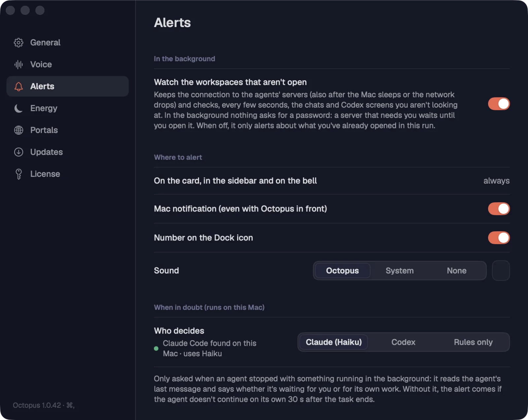Click the 'When in doubt (runs on this Mac)' header
The height and width of the screenshot is (420, 528).
[x=209, y=307]
